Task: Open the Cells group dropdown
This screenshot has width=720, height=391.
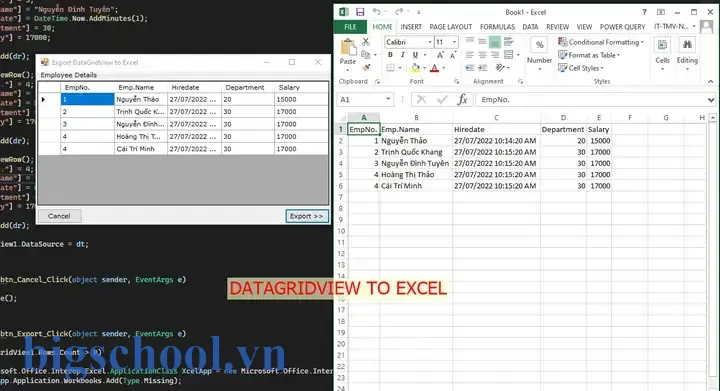Action: coord(662,53)
